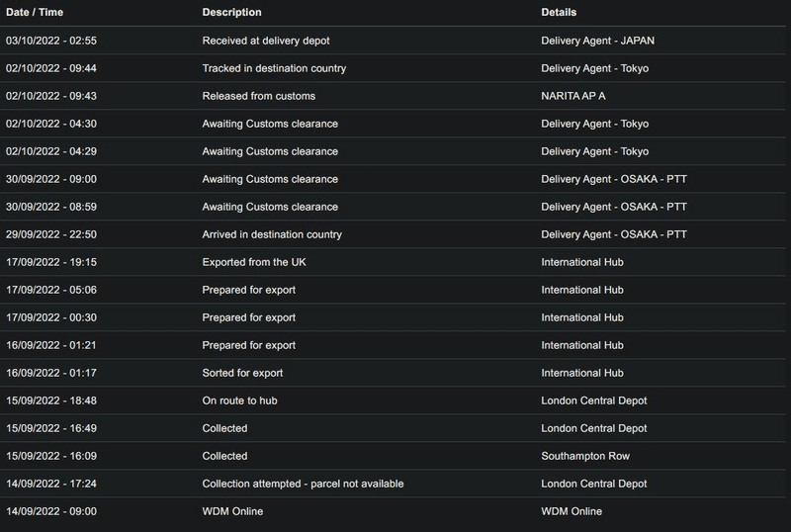Click the Details column header

pos(559,12)
